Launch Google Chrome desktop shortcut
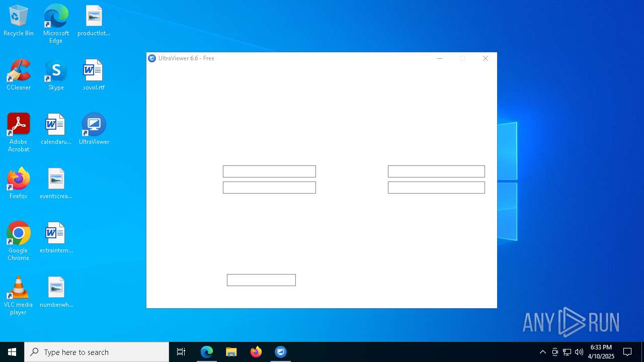Viewport: 644px width, 362px height. click(19, 241)
